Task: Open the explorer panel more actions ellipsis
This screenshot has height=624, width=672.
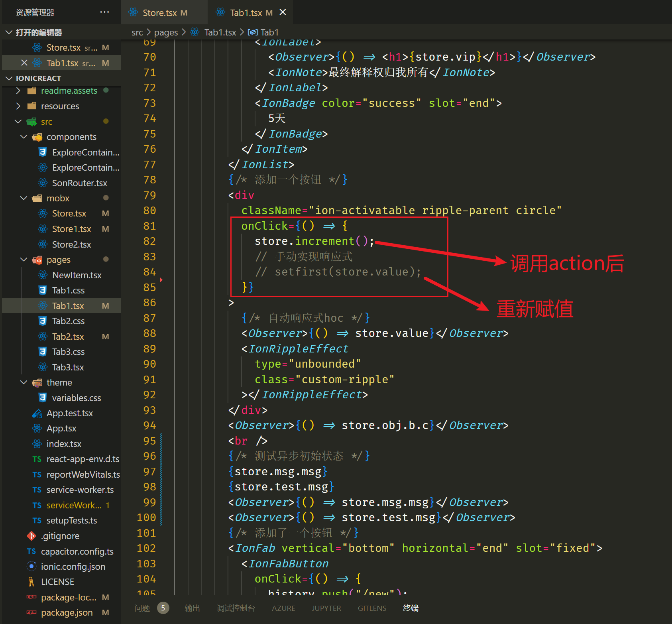Action: coord(104,12)
